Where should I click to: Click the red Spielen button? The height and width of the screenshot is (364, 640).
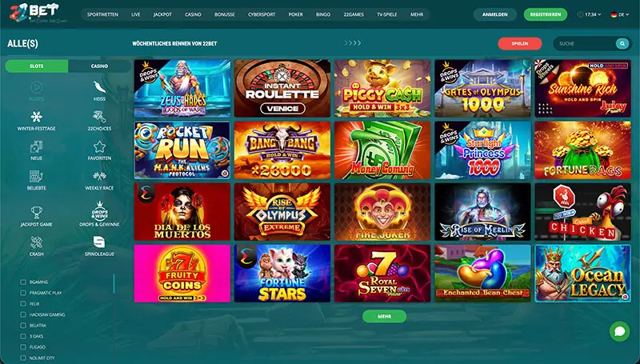tap(519, 44)
